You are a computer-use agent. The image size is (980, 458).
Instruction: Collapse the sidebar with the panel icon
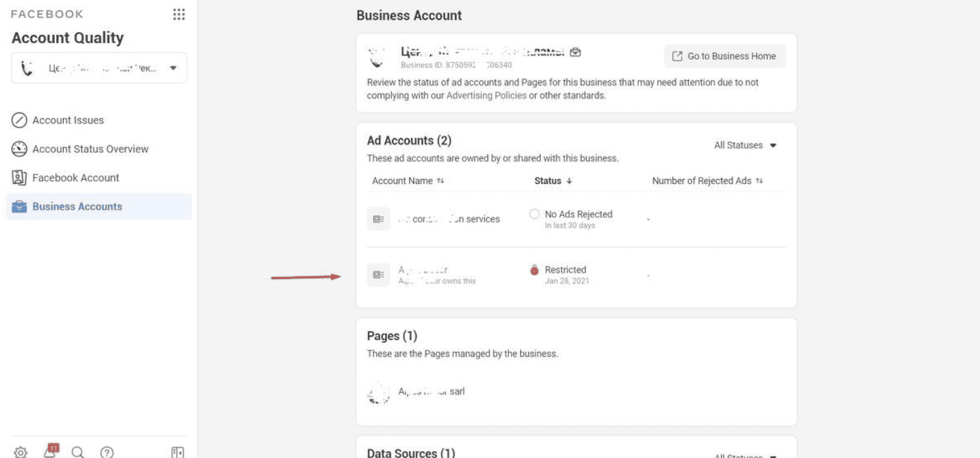[178, 452]
